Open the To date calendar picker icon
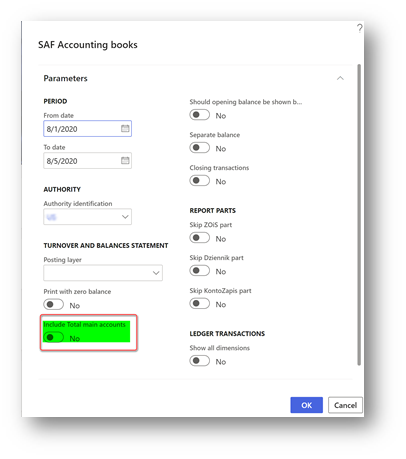The image size is (406, 459). 125,161
